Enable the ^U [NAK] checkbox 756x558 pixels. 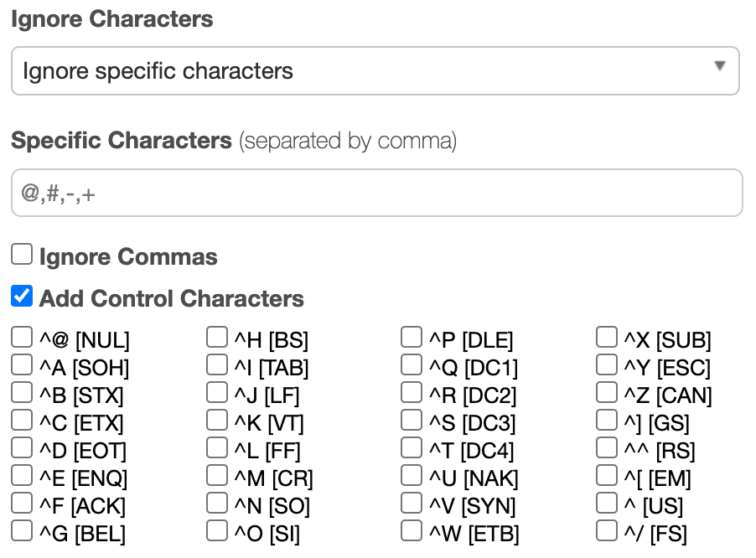(x=412, y=476)
